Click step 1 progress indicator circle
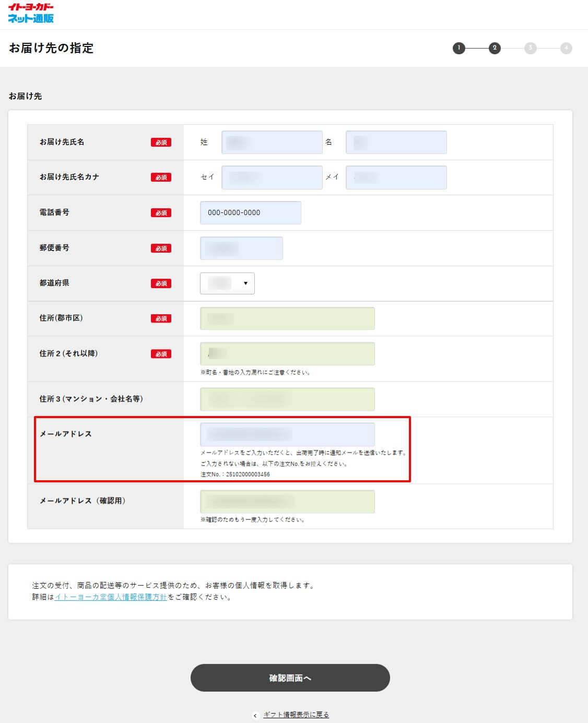 [x=458, y=48]
